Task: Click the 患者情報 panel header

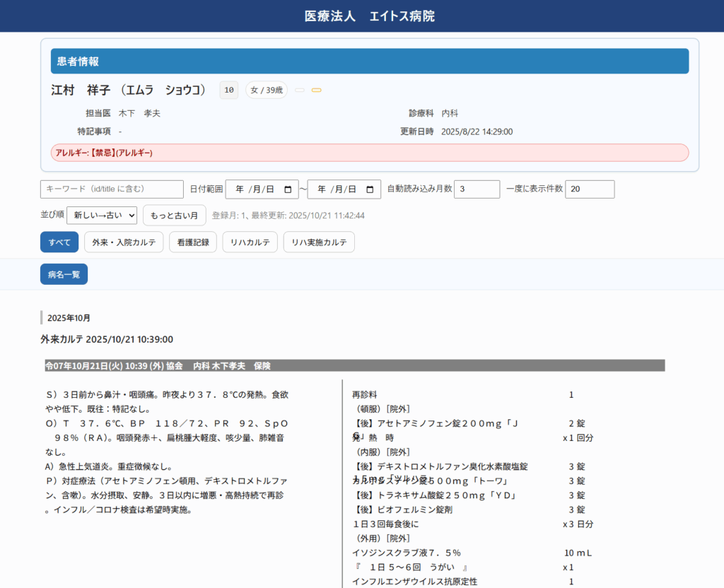Action: [x=369, y=61]
